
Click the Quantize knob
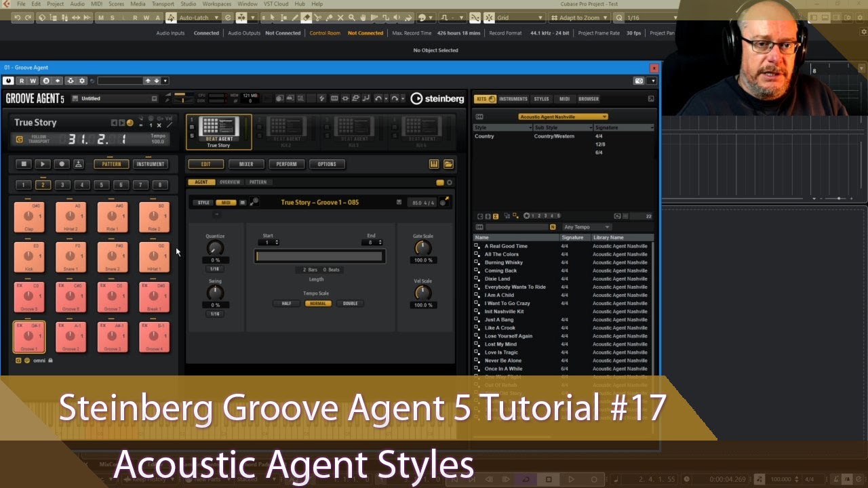(215, 248)
